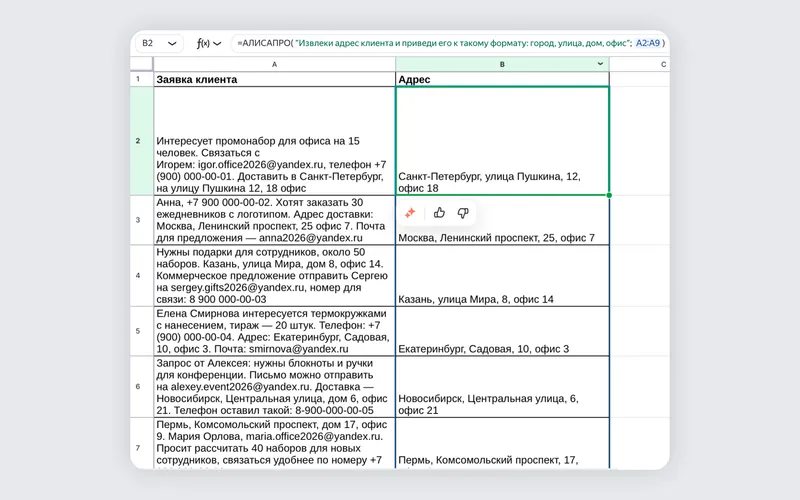Select row 1 header

[x=142, y=79]
